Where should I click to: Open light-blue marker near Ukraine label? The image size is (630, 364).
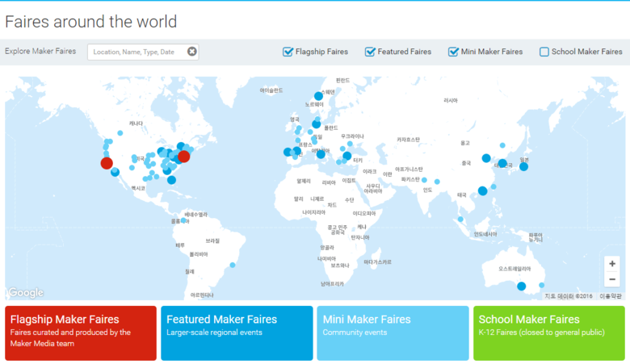click(x=350, y=144)
